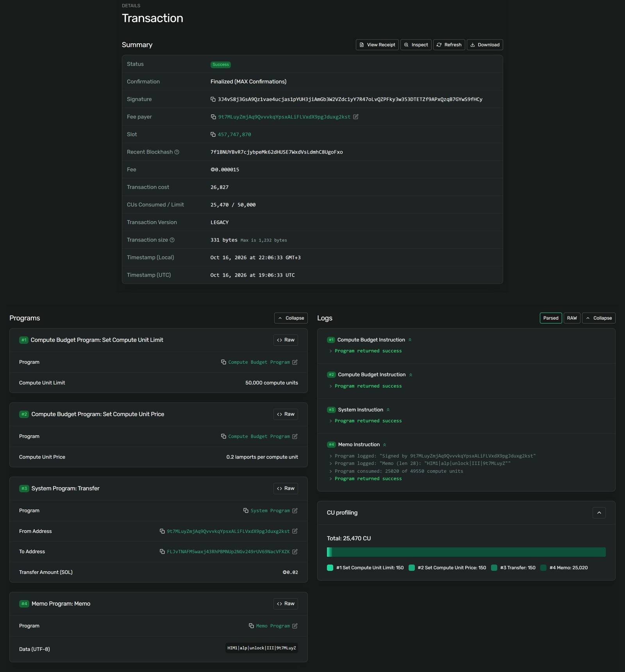Open fee payer address 9t7MLuyZ link
This screenshot has width=625, height=672.
coord(284,117)
